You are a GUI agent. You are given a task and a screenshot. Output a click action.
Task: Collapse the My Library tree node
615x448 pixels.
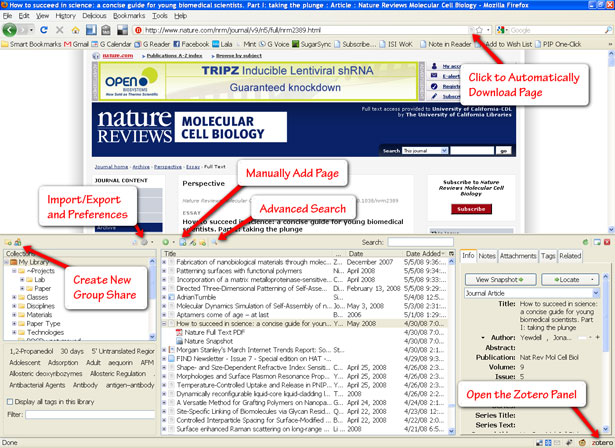[7, 262]
